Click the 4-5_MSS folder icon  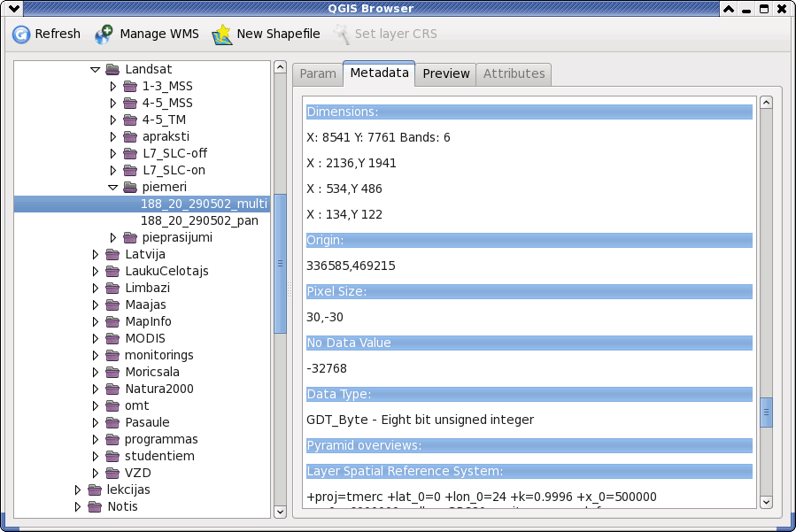pyautogui.click(x=130, y=103)
